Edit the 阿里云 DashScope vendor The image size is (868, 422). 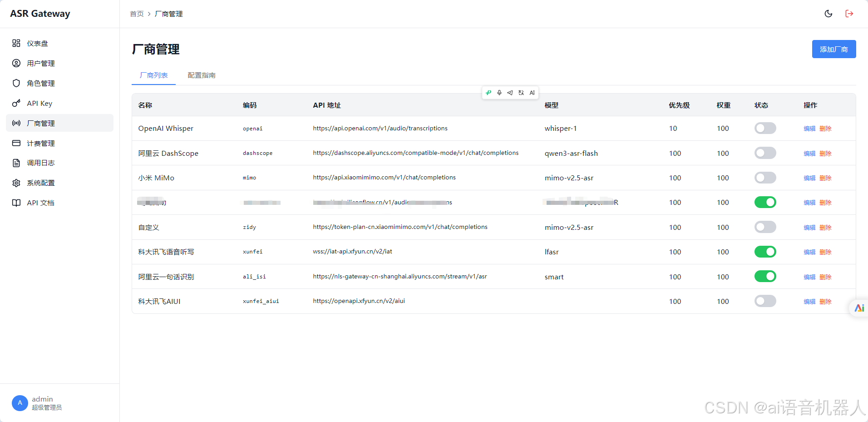click(x=809, y=154)
